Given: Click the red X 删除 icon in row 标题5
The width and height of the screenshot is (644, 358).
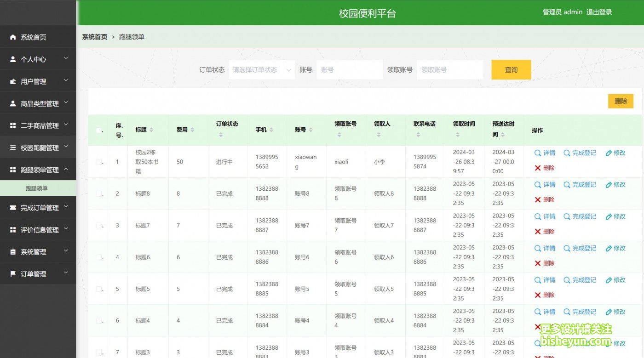Looking at the screenshot, I should tap(538, 295).
